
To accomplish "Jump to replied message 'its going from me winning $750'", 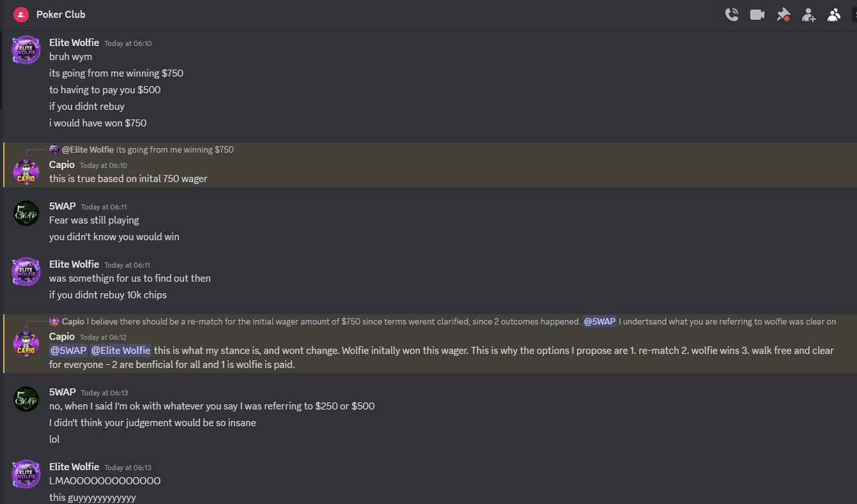I will click(175, 150).
